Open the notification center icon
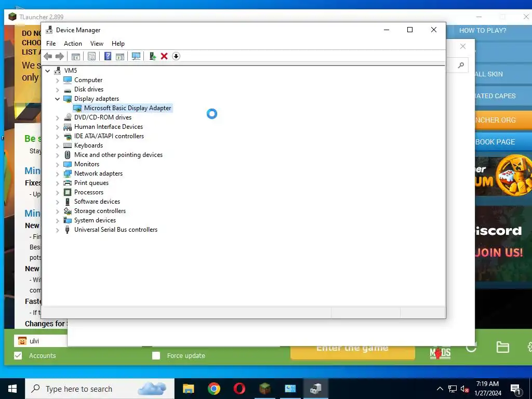This screenshot has width=532, height=399. 515,389
